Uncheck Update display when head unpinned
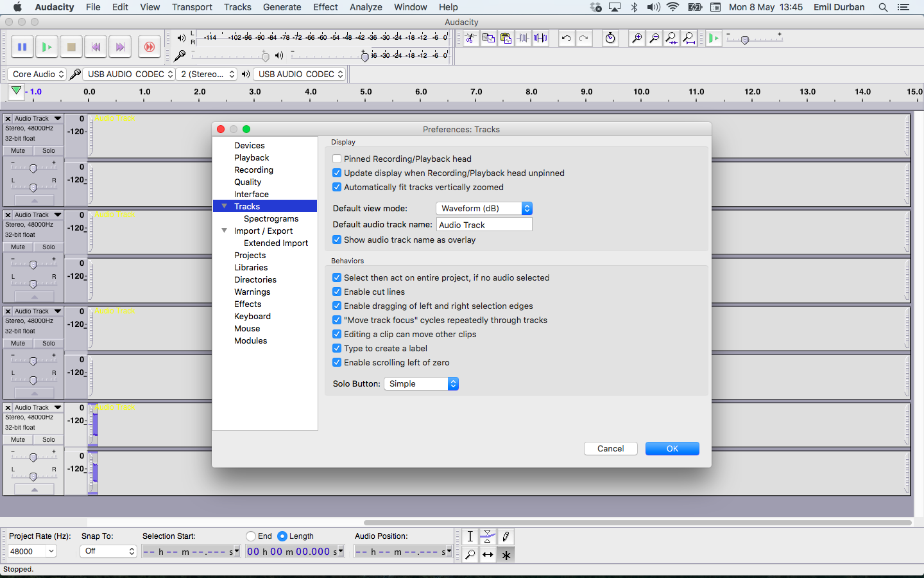924x578 pixels. 337,173
